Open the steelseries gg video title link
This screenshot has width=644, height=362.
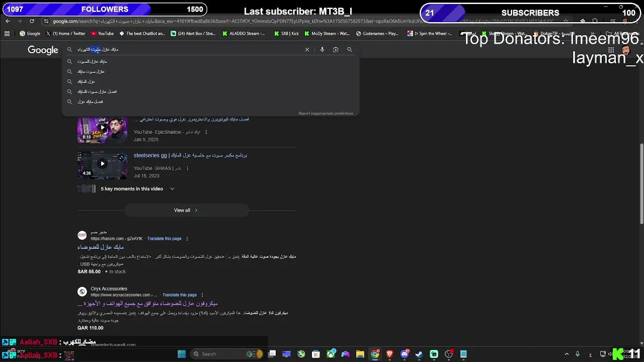click(190, 155)
